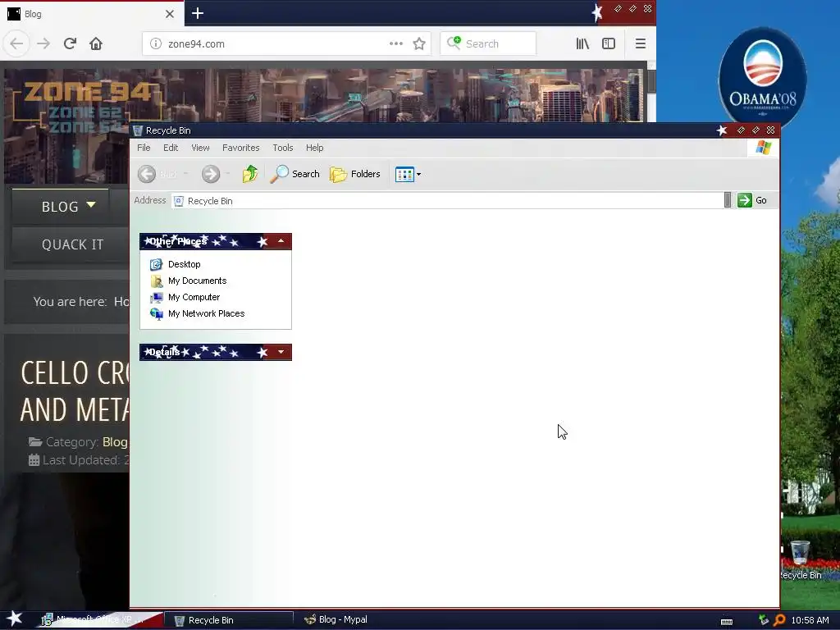Click the keyboard tray icon
Screen dimensions: 840x630
pos(727,622)
